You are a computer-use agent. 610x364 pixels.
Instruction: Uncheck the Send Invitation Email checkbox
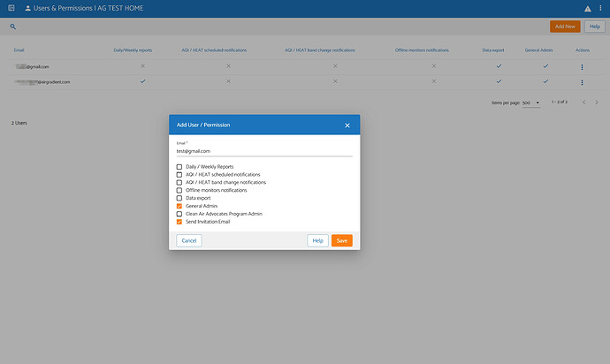click(179, 222)
